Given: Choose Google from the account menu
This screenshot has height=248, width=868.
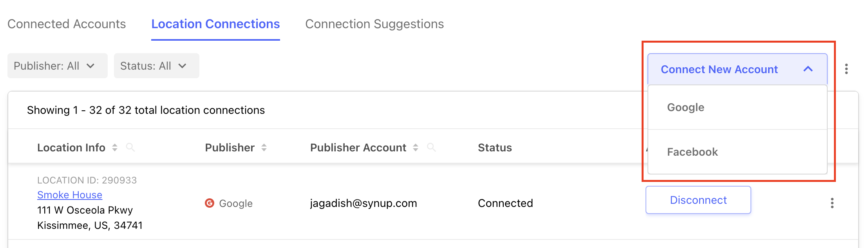Looking at the screenshot, I should click(x=686, y=107).
